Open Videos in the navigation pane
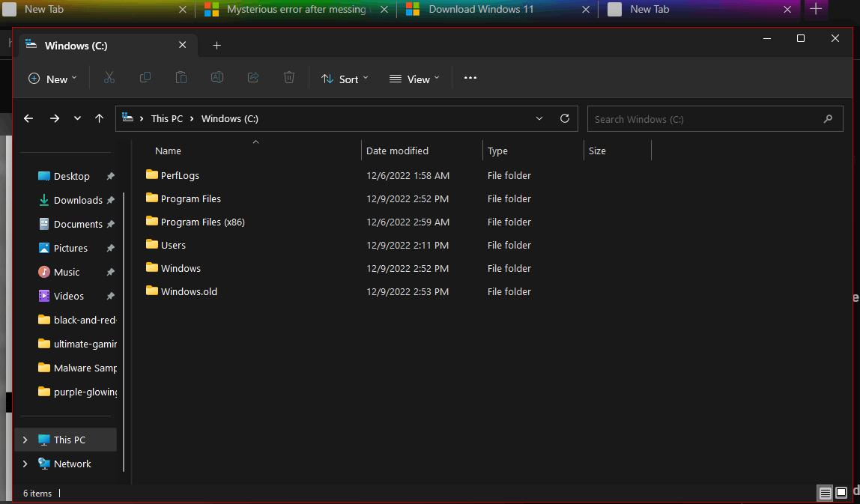The width and height of the screenshot is (860, 504). click(69, 296)
